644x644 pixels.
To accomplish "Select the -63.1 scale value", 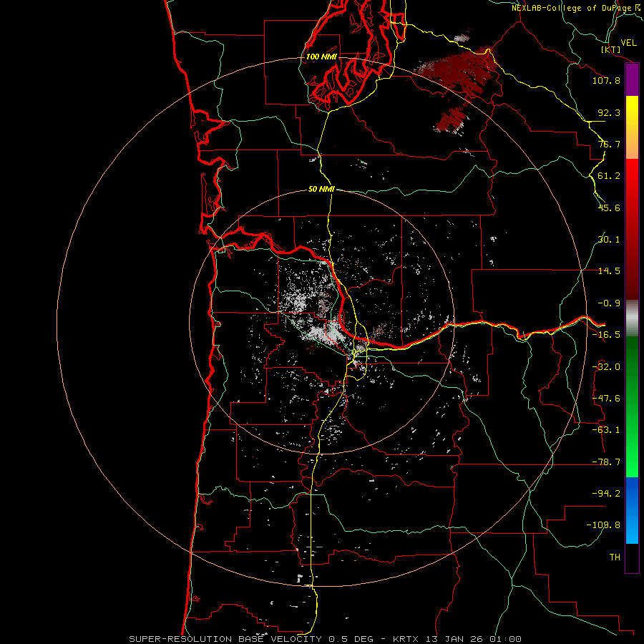I will (606, 430).
